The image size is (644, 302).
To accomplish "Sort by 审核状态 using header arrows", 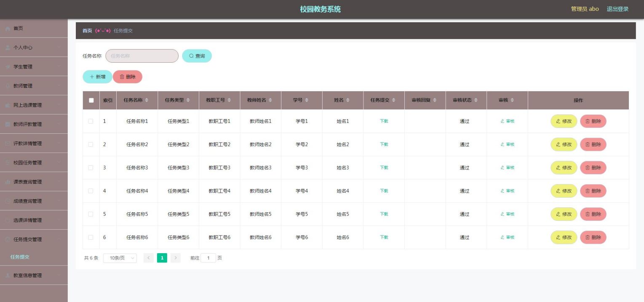I will [476, 100].
